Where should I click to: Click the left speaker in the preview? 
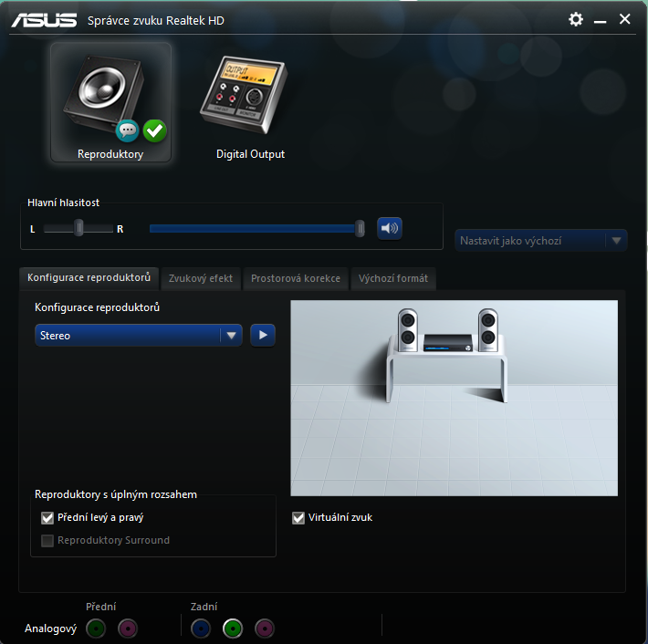coord(407,330)
